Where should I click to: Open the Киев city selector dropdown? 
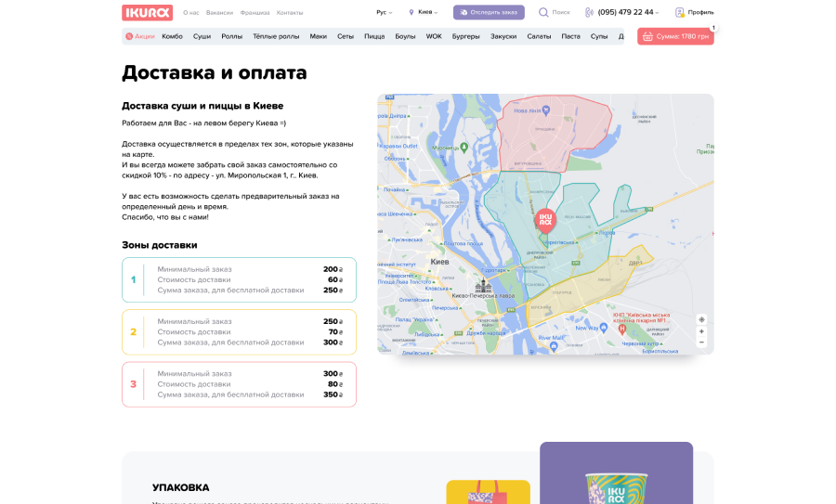click(424, 12)
